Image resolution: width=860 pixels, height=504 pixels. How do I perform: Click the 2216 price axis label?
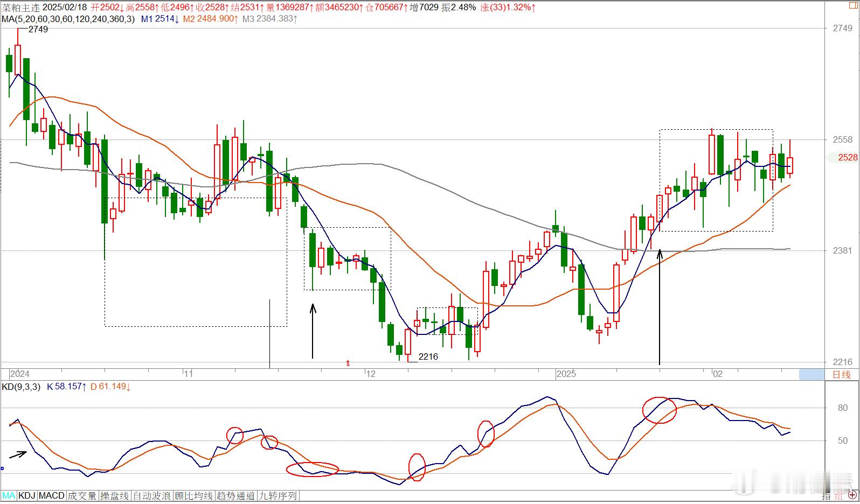point(842,362)
